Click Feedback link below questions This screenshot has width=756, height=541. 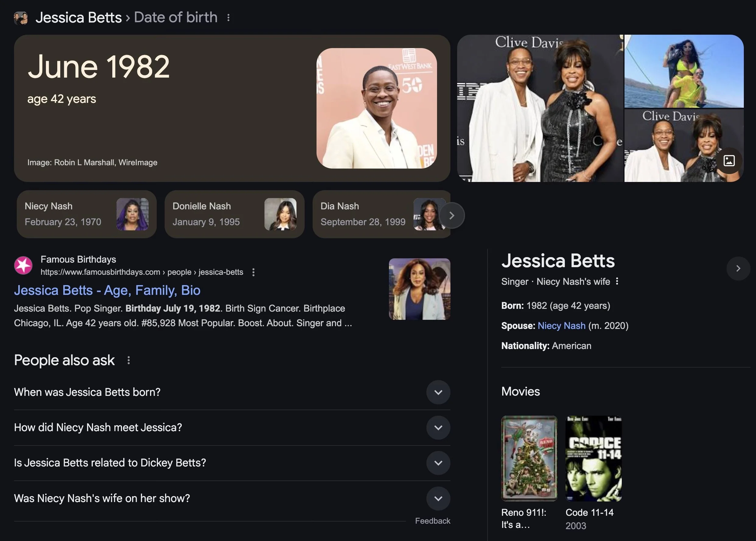[x=432, y=521]
